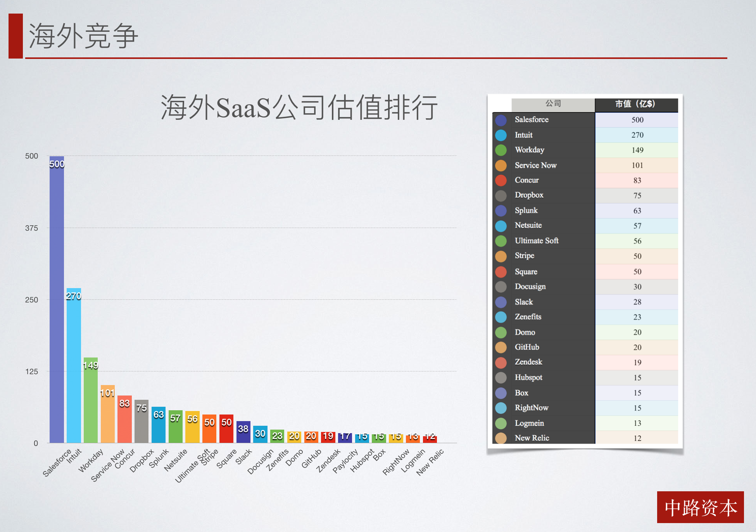Viewport: 756px width, 532px height.
Task: Click the green circle beside Ultimate Soft
Action: (x=501, y=241)
